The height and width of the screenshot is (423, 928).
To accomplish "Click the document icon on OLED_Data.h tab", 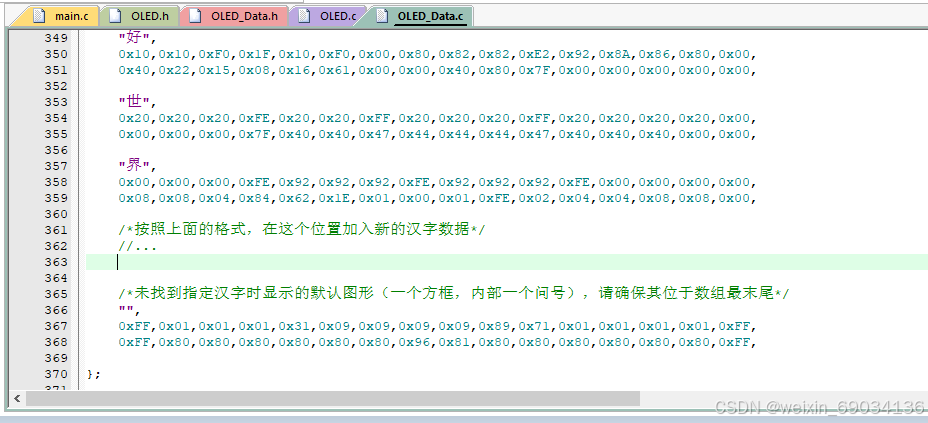I will 195,16.
